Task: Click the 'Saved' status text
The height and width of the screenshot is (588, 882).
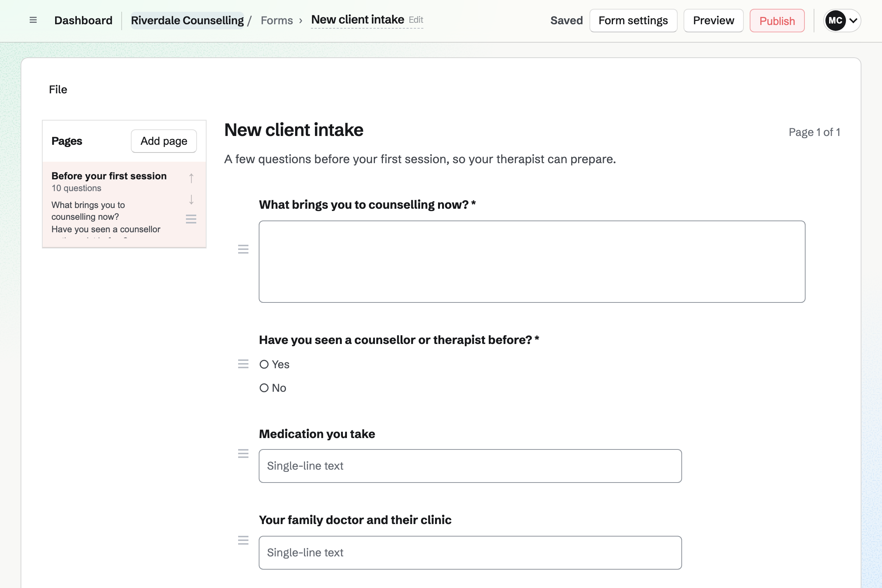Action: pos(566,20)
